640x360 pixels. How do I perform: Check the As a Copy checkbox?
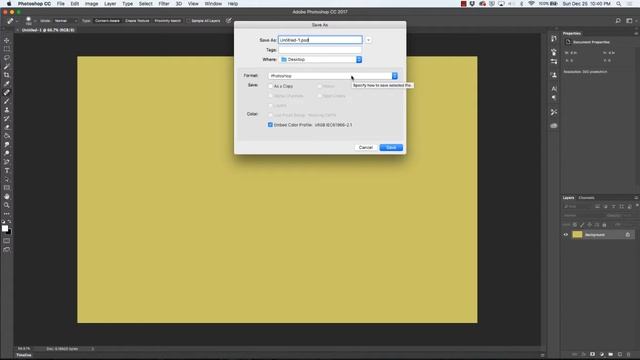pyautogui.click(x=270, y=86)
